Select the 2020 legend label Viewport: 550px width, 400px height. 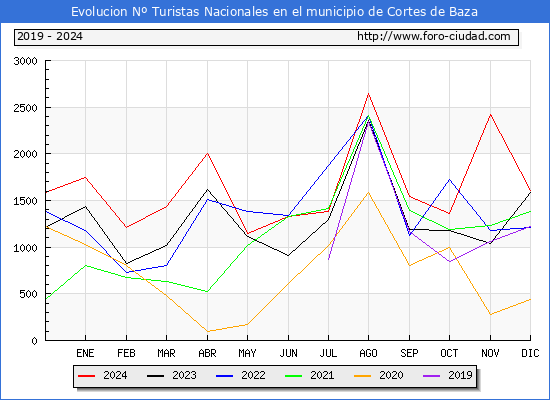391,375
